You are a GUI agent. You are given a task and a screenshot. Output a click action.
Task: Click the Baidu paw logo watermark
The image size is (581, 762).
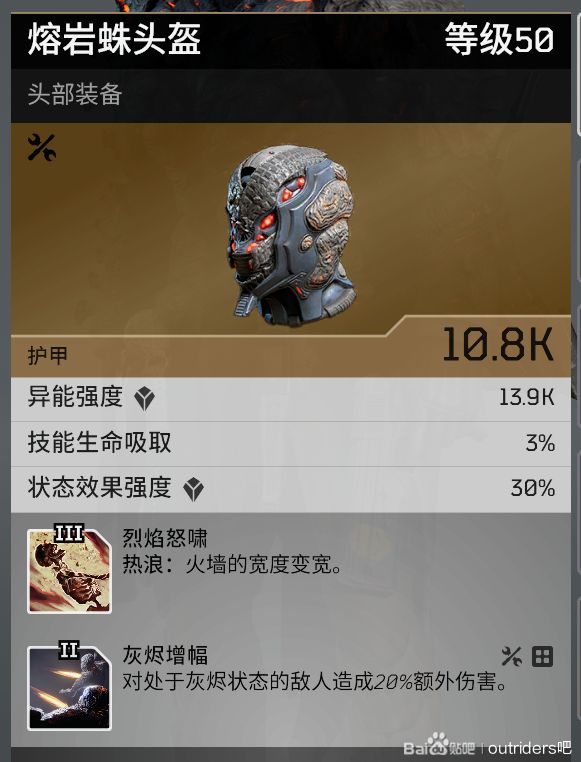[x=439, y=744]
